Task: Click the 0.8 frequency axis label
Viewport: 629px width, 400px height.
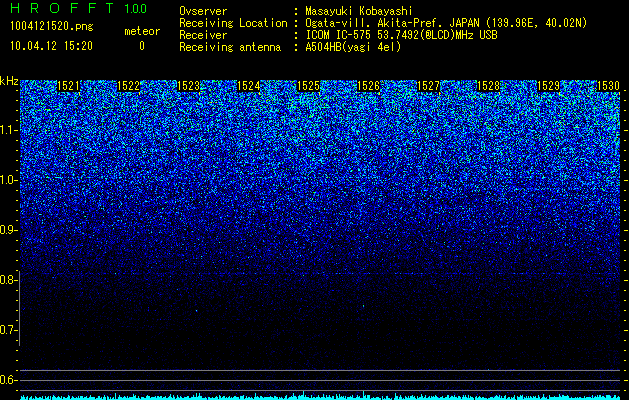Action: click(x=9, y=280)
